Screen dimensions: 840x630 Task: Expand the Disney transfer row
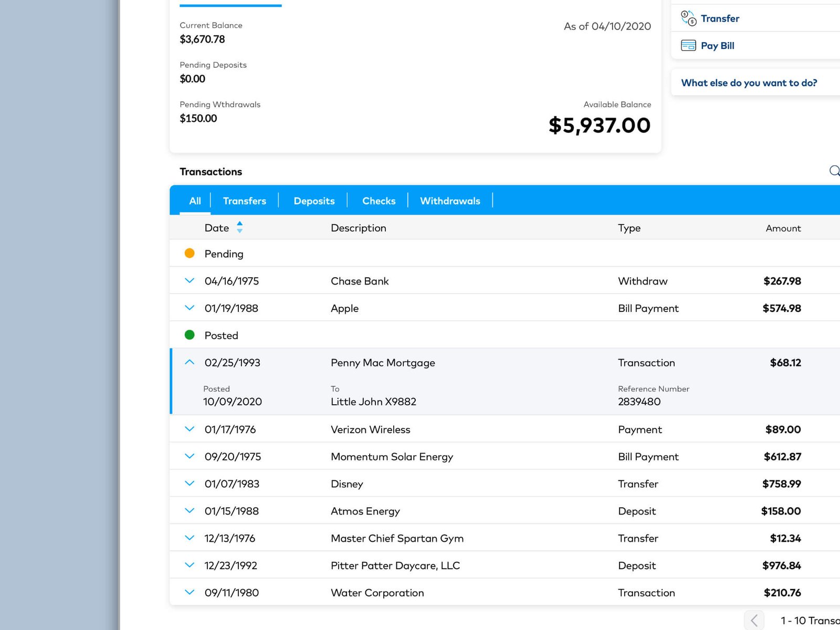(190, 484)
